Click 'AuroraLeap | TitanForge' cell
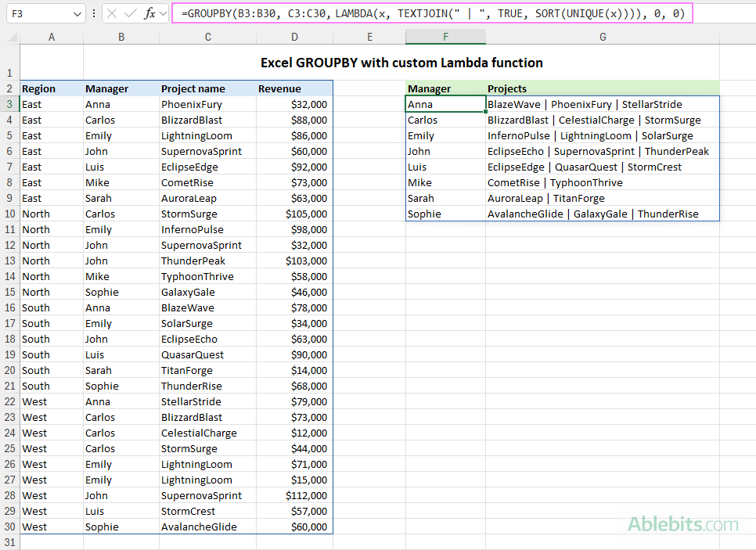 pos(603,198)
